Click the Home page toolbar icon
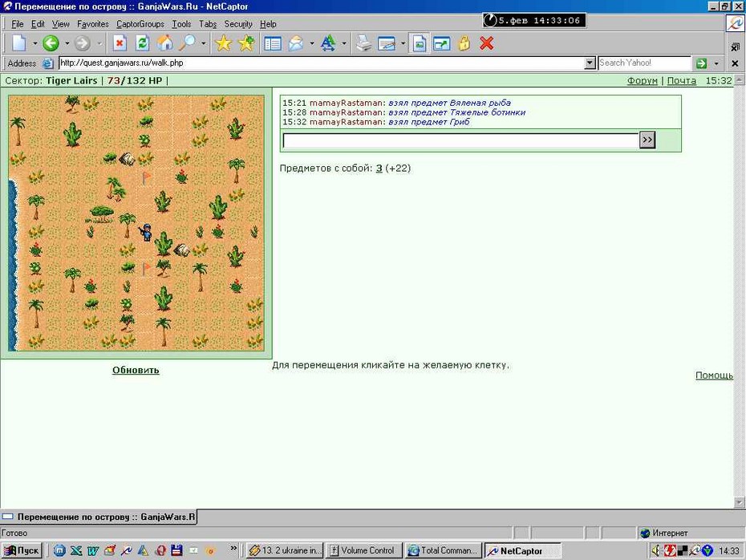Image resolution: width=746 pixels, height=560 pixels. point(165,43)
